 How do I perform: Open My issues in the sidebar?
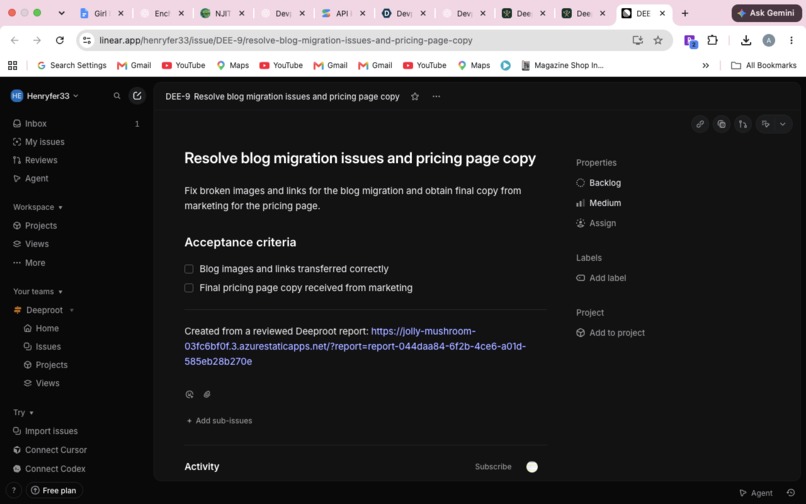pos(76,142)
